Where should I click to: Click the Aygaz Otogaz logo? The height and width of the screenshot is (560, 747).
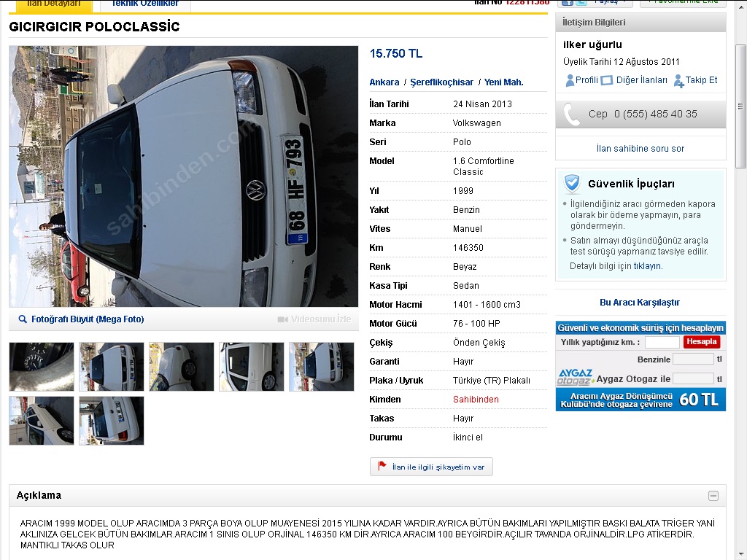click(576, 377)
